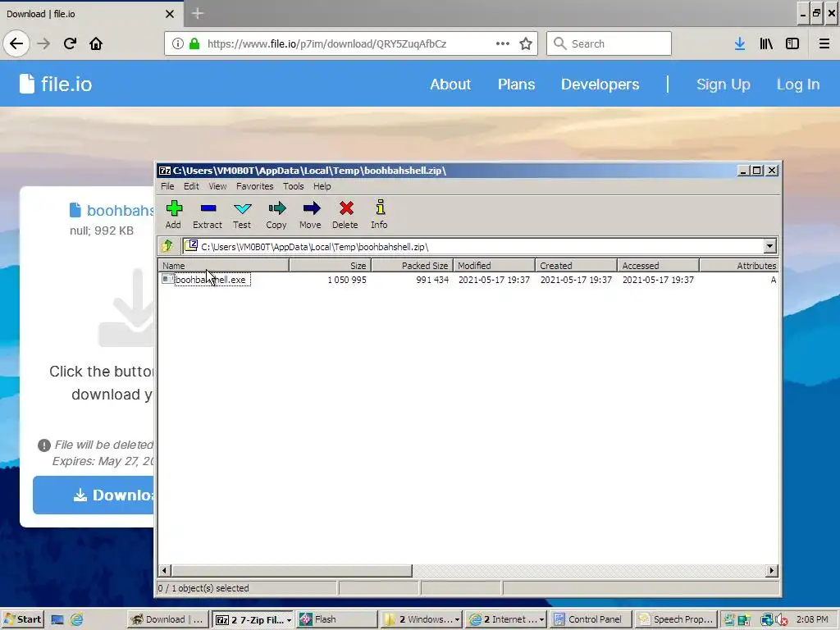Sort by the Packed Size column header
The width and height of the screenshot is (840, 630).
412,265
